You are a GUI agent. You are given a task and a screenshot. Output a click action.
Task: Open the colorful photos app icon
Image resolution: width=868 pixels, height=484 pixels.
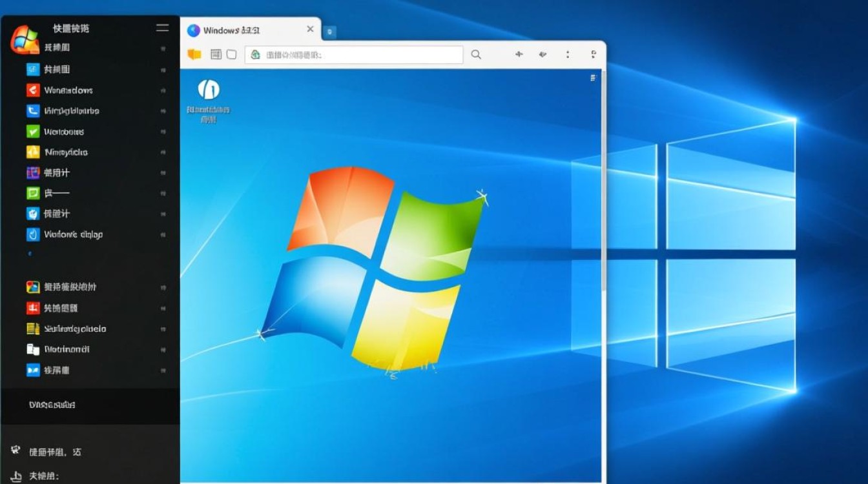click(x=33, y=287)
